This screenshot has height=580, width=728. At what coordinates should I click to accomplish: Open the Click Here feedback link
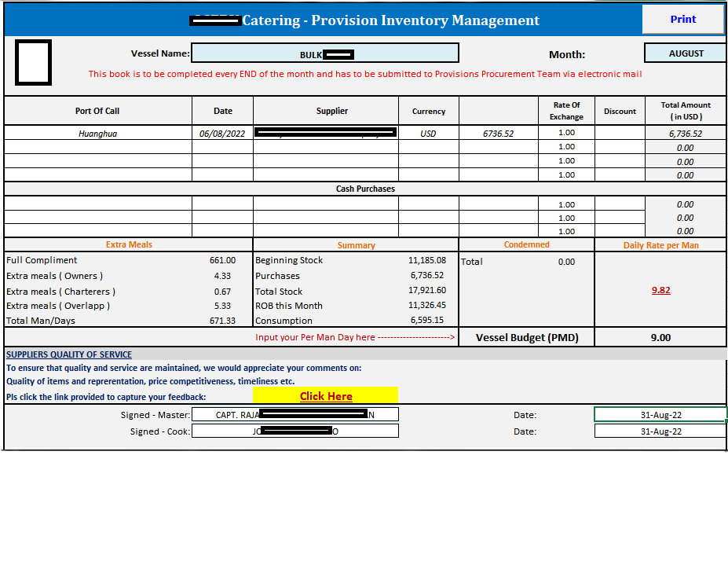326,396
